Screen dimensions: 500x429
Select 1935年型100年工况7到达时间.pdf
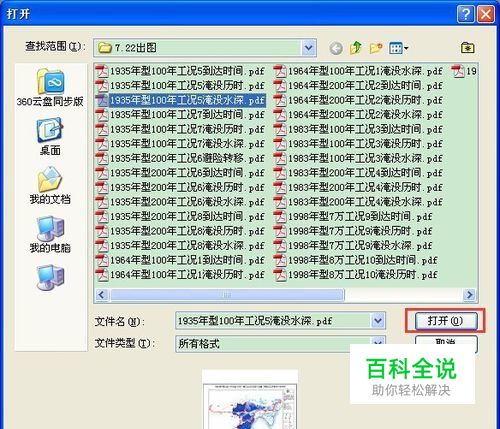point(180,115)
